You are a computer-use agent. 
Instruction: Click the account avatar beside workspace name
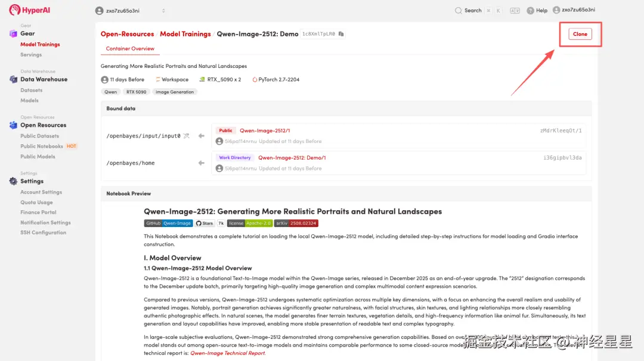(x=99, y=11)
